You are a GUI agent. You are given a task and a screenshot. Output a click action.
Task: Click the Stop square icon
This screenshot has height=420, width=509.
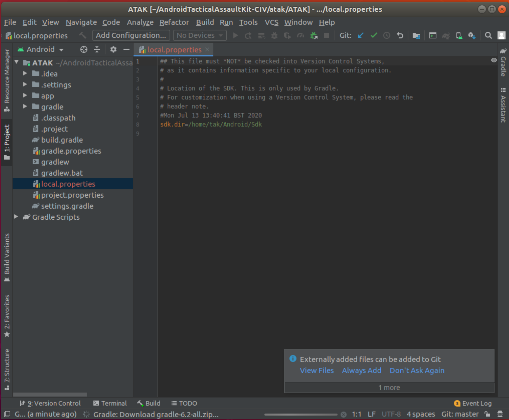(x=327, y=35)
